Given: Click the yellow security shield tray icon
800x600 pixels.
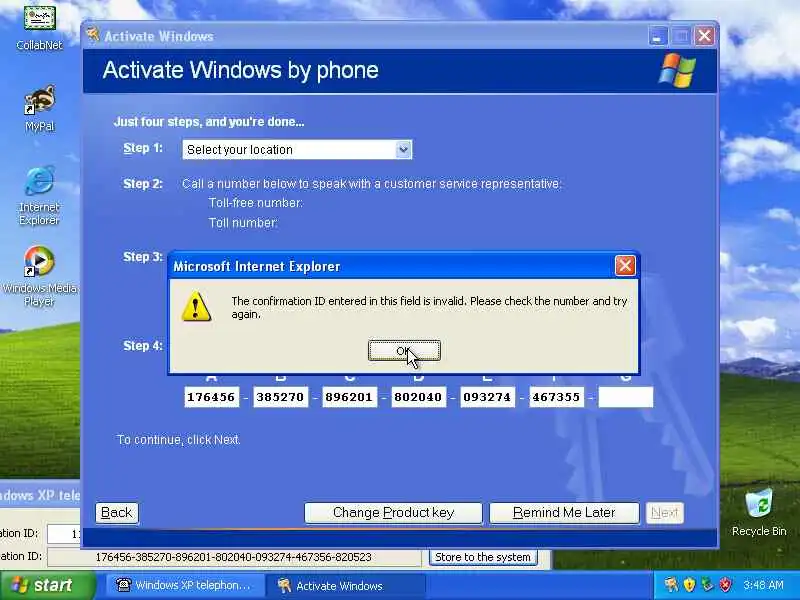Looking at the screenshot, I should point(689,584).
